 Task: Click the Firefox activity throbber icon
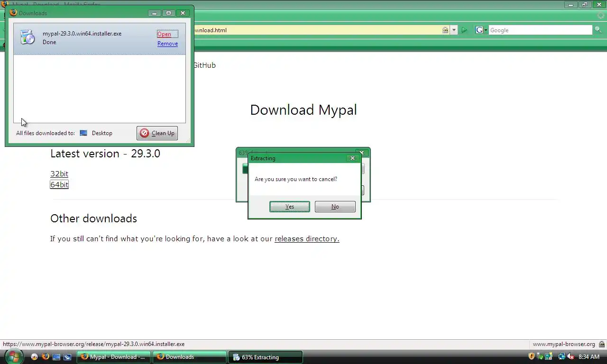(601, 16)
